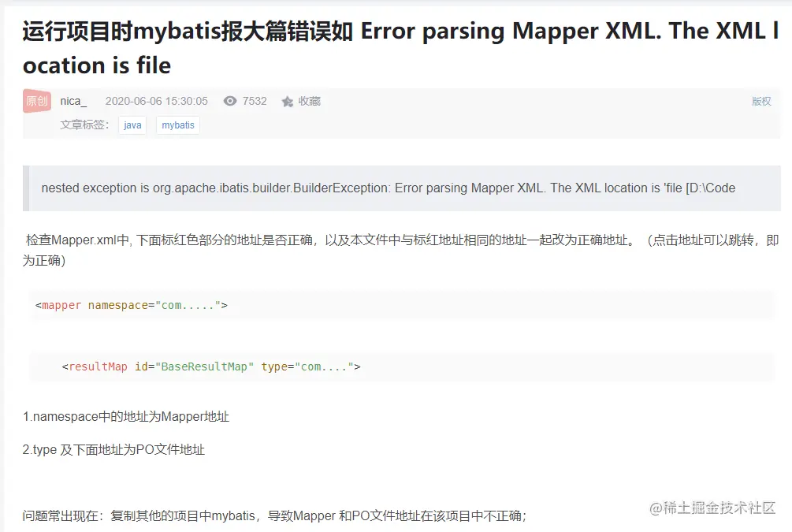This screenshot has width=792, height=532.
Task: Open the 版权 copyright link
Action: pos(761,101)
